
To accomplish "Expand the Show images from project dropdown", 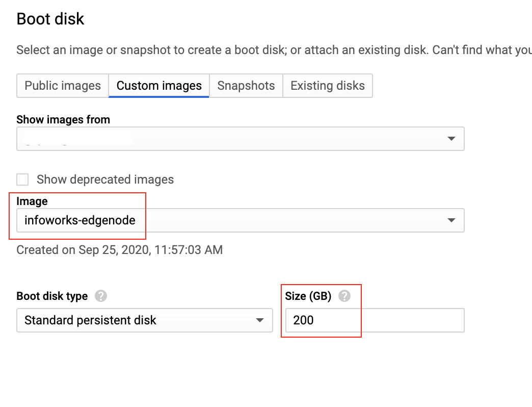I will (x=240, y=139).
